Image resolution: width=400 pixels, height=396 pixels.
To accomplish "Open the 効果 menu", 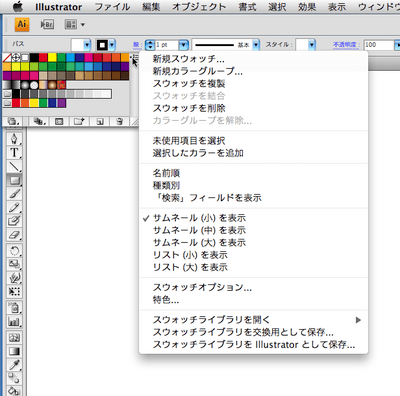I will (307, 7).
